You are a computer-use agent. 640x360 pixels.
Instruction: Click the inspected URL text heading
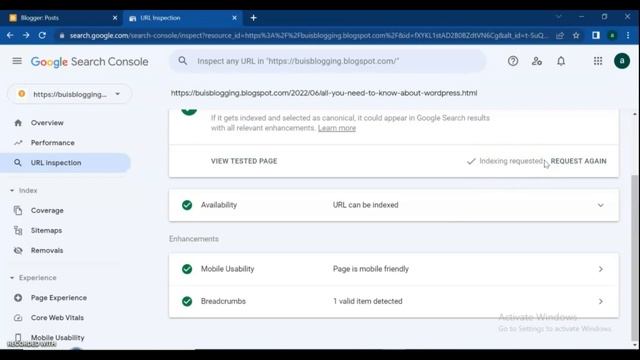pyautogui.click(x=324, y=93)
